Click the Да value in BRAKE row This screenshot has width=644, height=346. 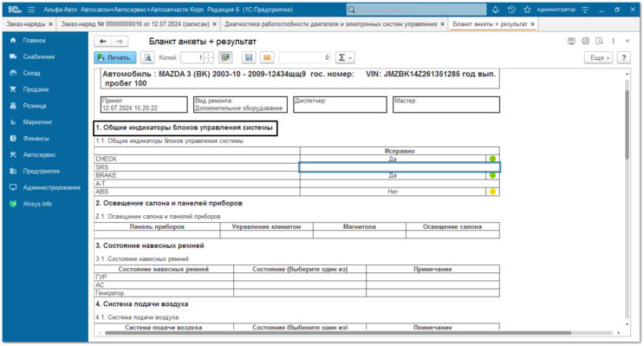point(393,175)
